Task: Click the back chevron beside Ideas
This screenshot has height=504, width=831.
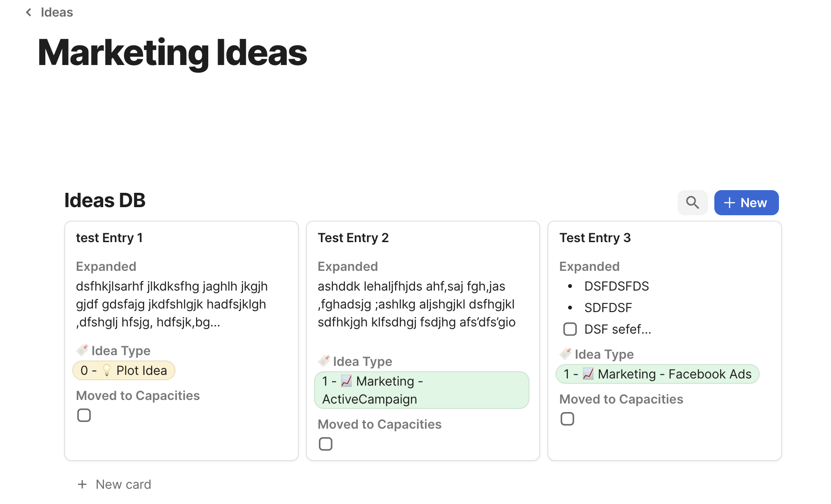Action: click(x=29, y=13)
